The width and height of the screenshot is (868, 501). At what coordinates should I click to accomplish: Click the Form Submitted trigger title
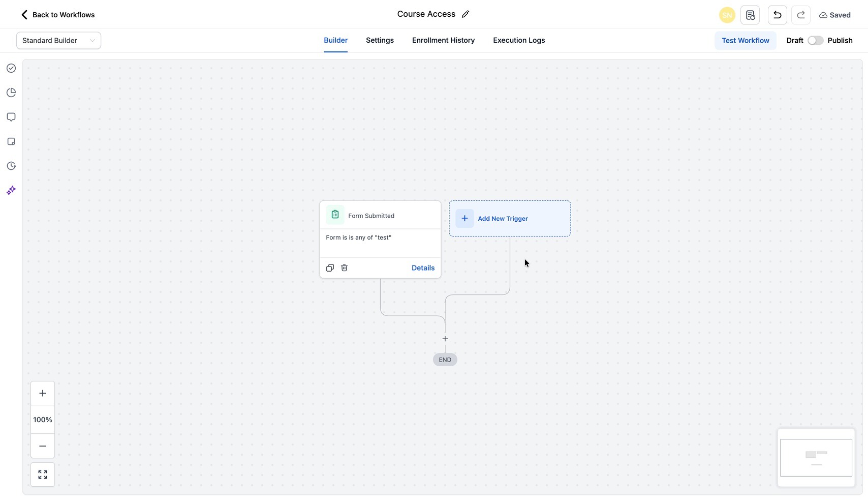(x=371, y=216)
